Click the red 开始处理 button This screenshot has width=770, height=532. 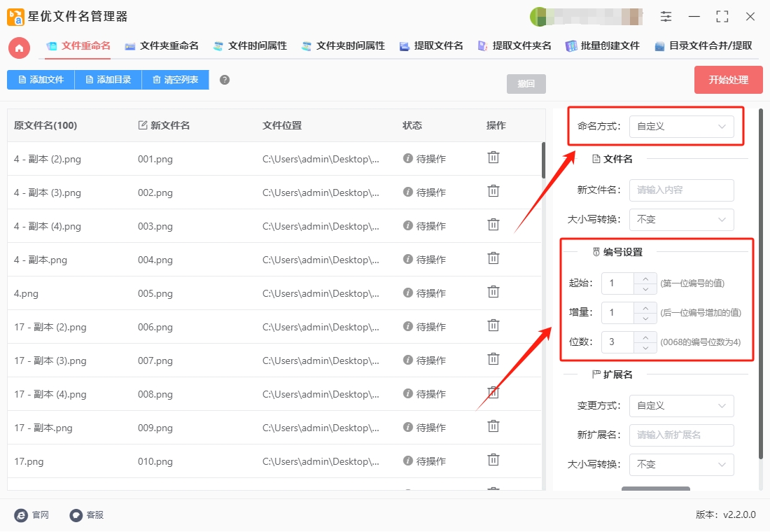(728, 80)
